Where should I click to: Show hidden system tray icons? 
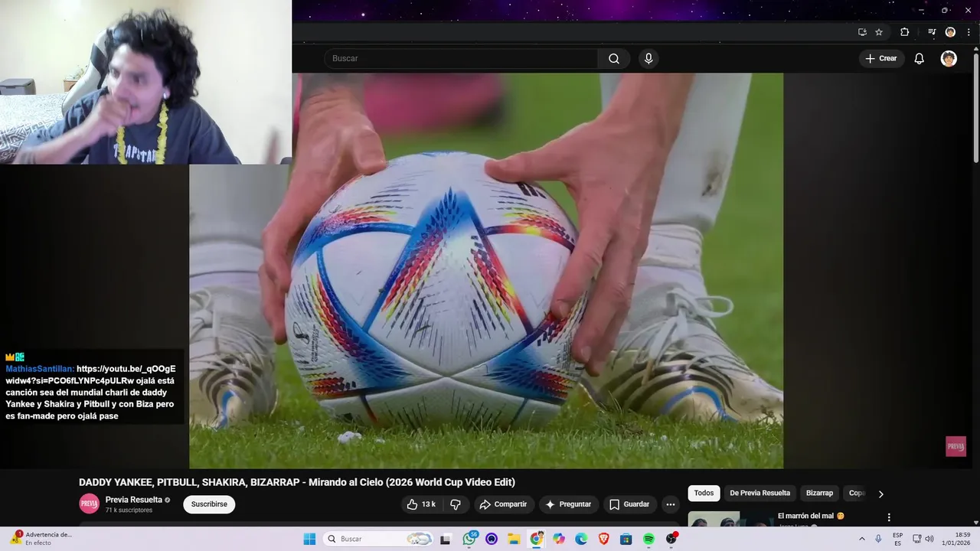(861, 539)
